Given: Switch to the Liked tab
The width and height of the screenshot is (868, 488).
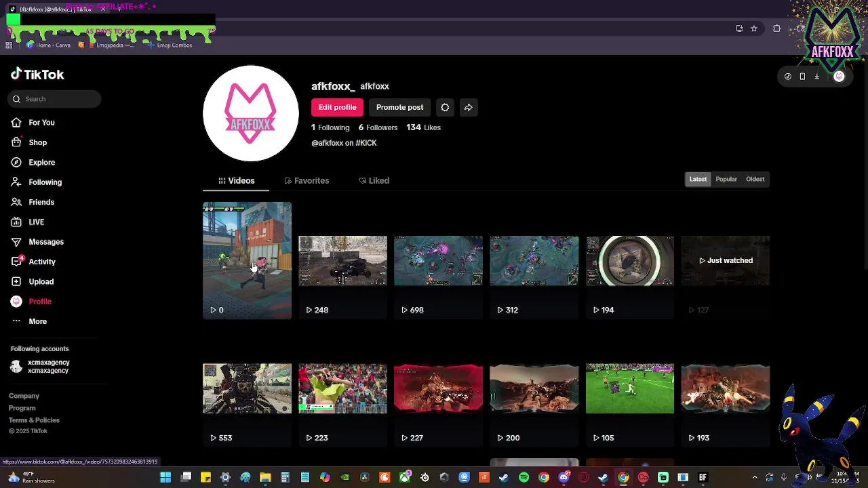Looking at the screenshot, I should [374, 181].
